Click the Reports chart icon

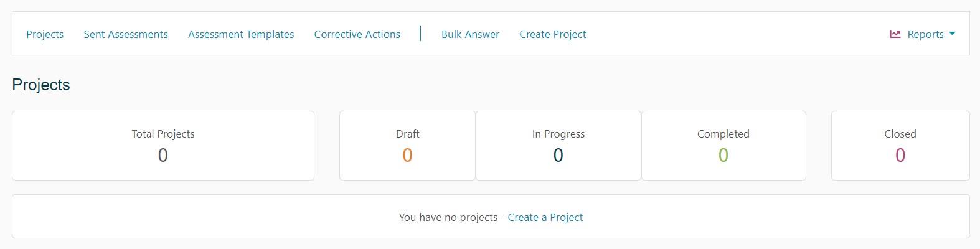(x=895, y=34)
